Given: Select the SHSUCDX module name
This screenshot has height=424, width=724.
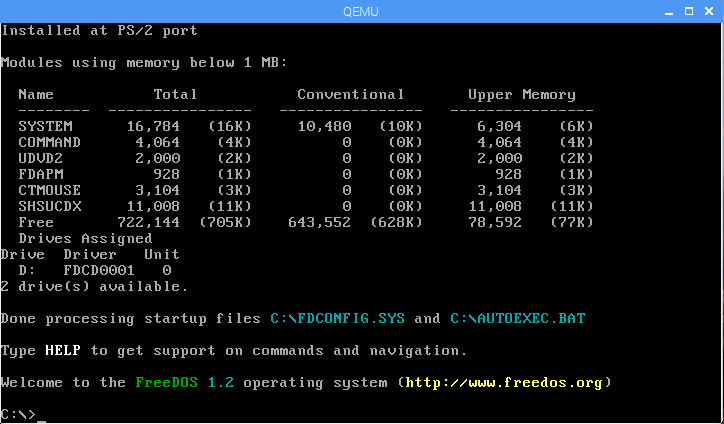Looking at the screenshot, I should [49, 206].
